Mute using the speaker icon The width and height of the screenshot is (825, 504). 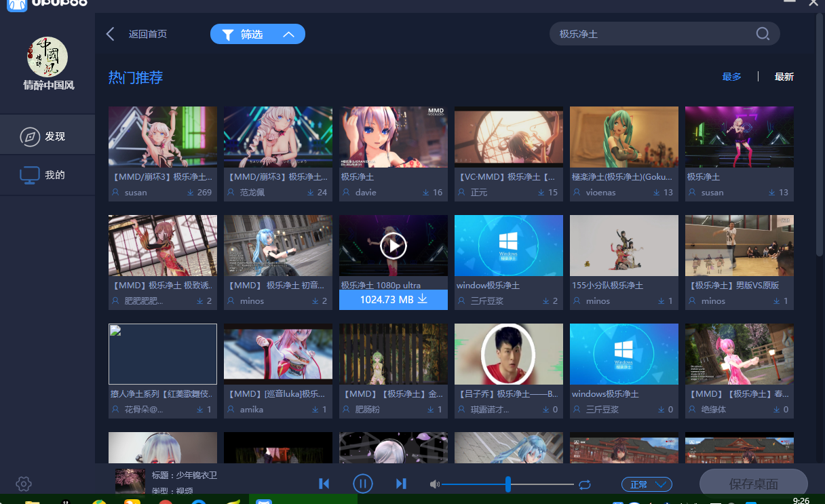(435, 484)
